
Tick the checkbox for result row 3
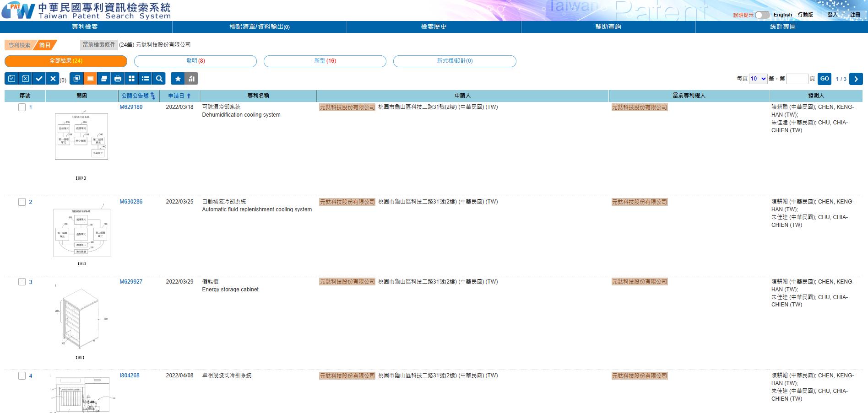tap(22, 282)
